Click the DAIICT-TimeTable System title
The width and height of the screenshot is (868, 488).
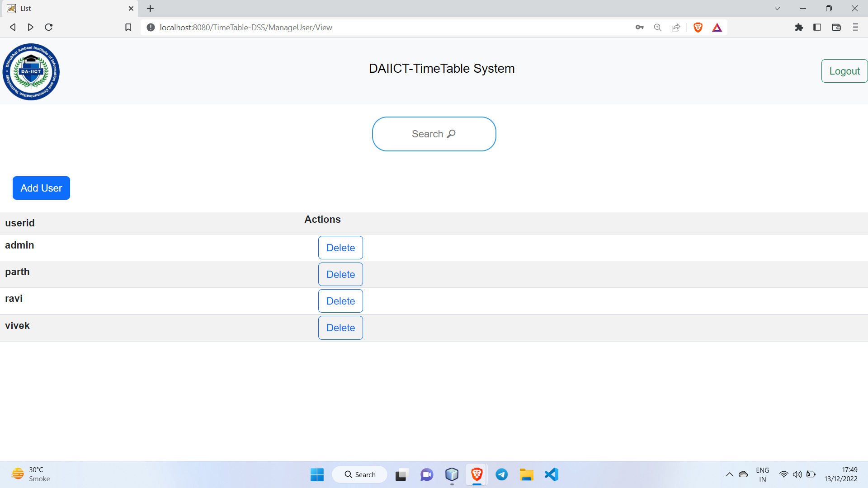coord(442,68)
